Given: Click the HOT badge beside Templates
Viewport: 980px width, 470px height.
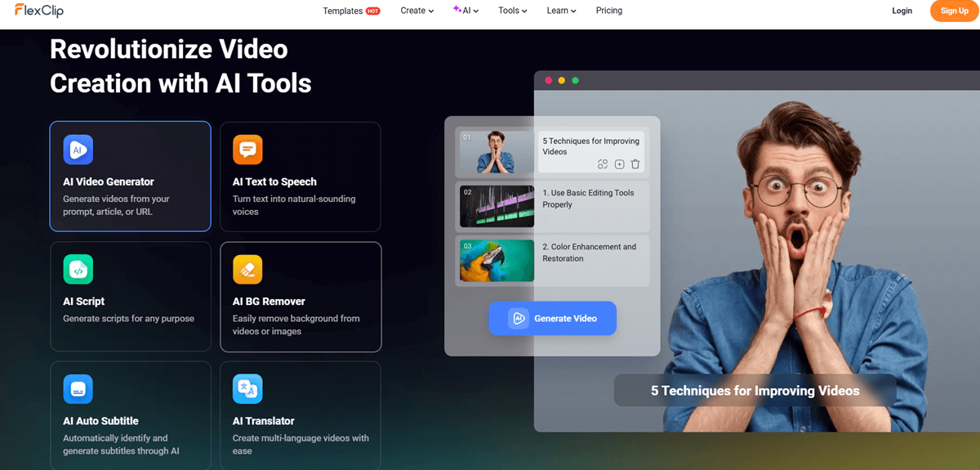Looking at the screenshot, I should pyautogui.click(x=373, y=11).
